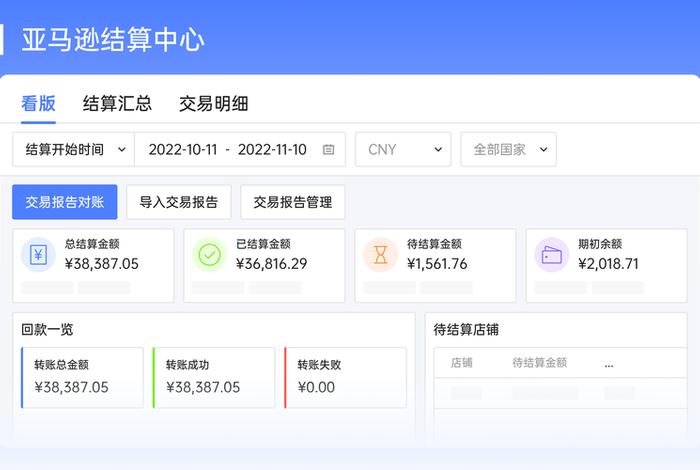Click the 待结算金额 value ¥1,561.76
Image resolution: width=700 pixels, height=470 pixels.
[x=437, y=264]
